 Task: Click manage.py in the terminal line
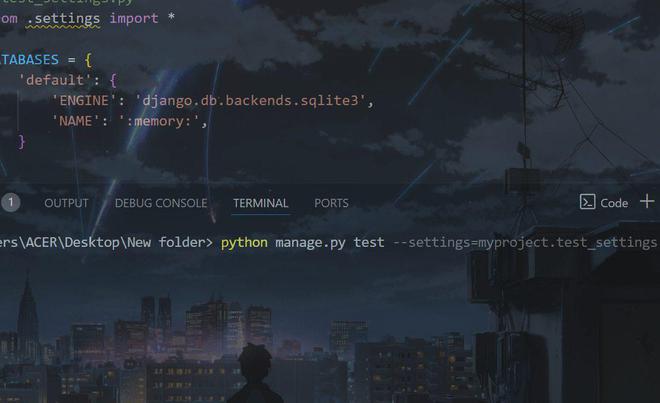pos(310,243)
